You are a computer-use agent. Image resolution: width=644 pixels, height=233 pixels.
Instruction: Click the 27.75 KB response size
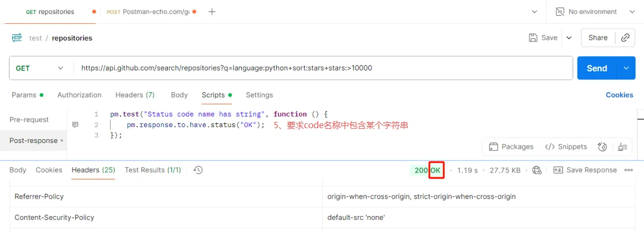(x=505, y=170)
